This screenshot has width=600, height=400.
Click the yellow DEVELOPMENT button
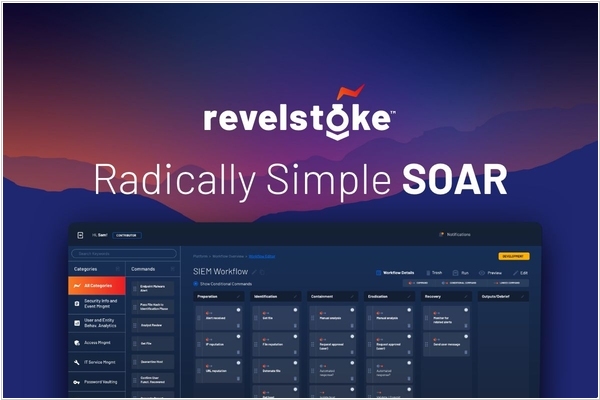pos(514,256)
